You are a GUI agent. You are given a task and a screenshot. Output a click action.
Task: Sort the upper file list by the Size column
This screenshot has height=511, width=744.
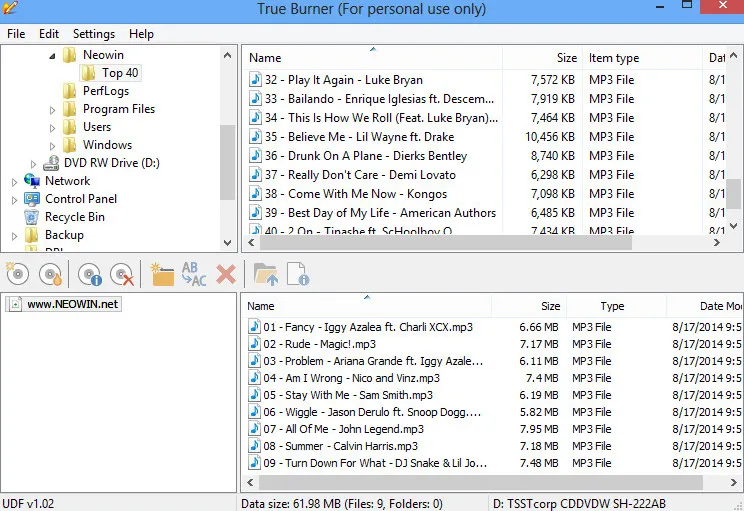click(x=543, y=58)
